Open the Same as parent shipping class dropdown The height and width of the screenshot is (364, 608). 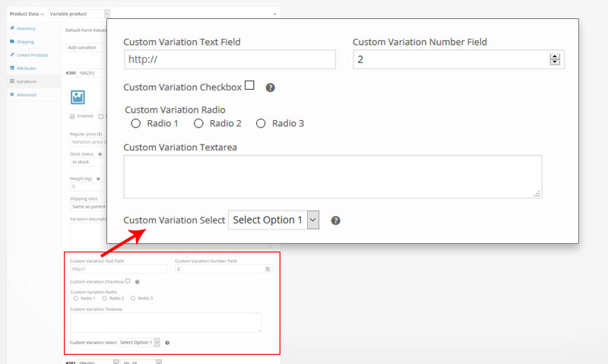[88, 207]
